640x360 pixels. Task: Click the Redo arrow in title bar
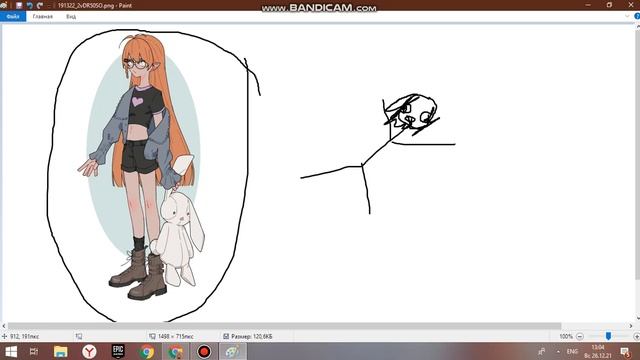(x=40, y=5)
